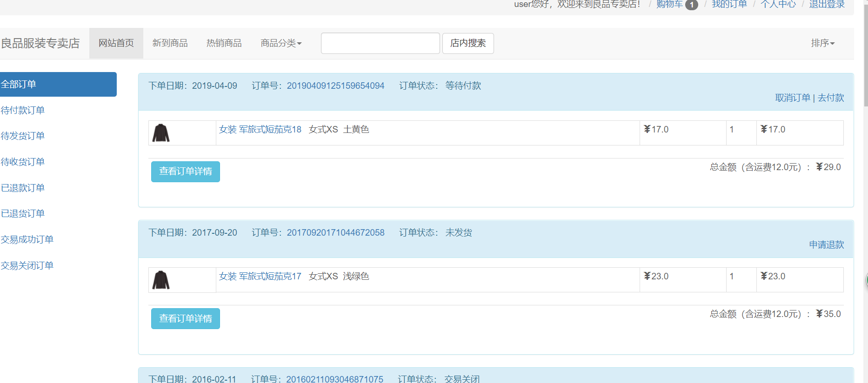The width and height of the screenshot is (868, 383).
Task: Select the 网站首页 nav tab
Action: [116, 43]
